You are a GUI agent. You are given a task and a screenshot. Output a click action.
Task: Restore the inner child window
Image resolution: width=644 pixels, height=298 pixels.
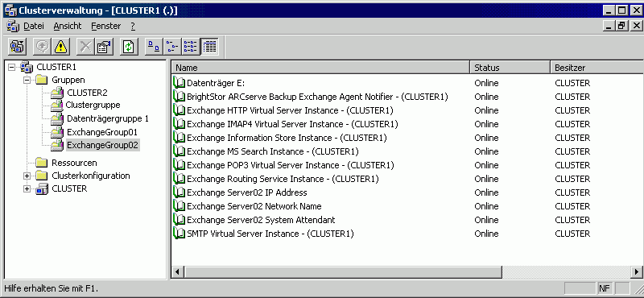click(x=621, y=26)
